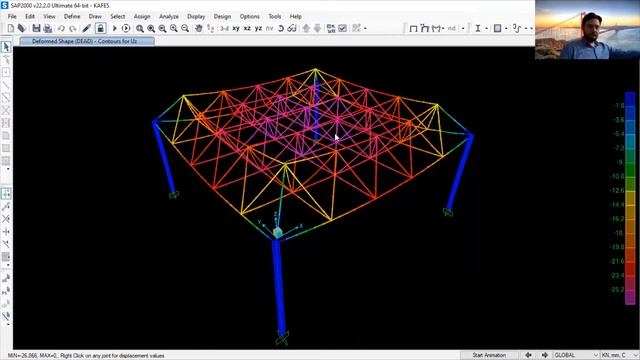Click the I-section steel design icon

(x=478, y=28)
